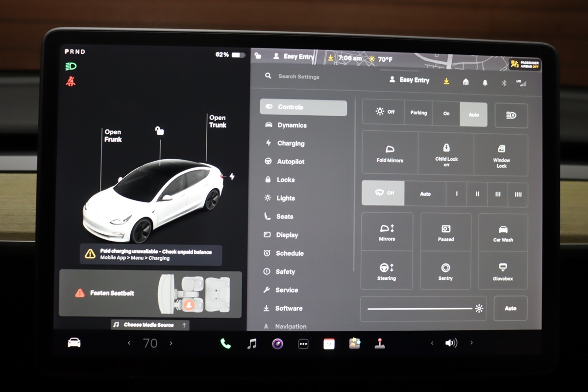This screenshot has height=392, width=588.
Task: Enable Child Lock
Action: (x=446, y=152)
